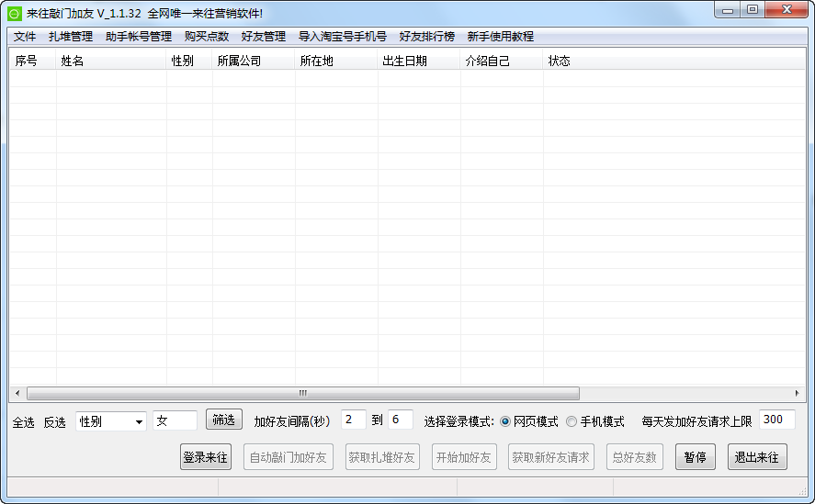
Task: Minimize the 来往敲门加友 window
Action: [728, 10]
